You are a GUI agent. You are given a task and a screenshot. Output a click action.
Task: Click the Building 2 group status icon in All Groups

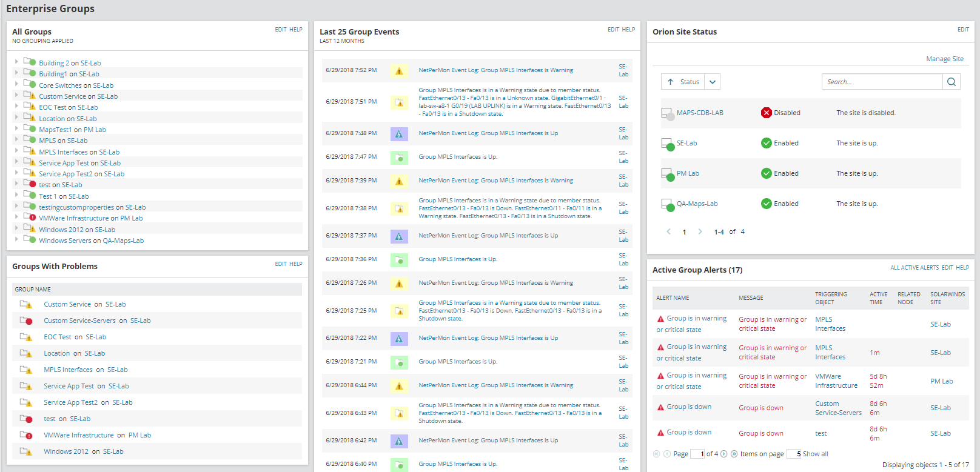click(30, 62)
